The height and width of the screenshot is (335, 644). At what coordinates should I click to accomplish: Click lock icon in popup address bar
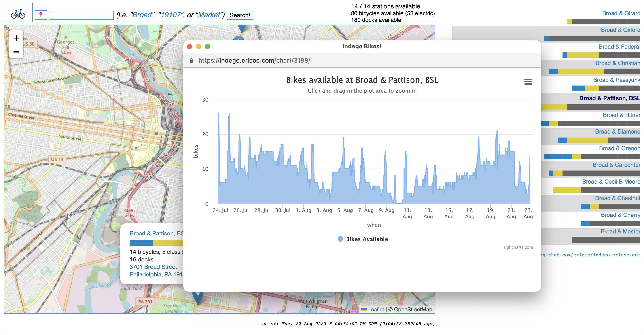pyautogui.click(x=191, y=61)
